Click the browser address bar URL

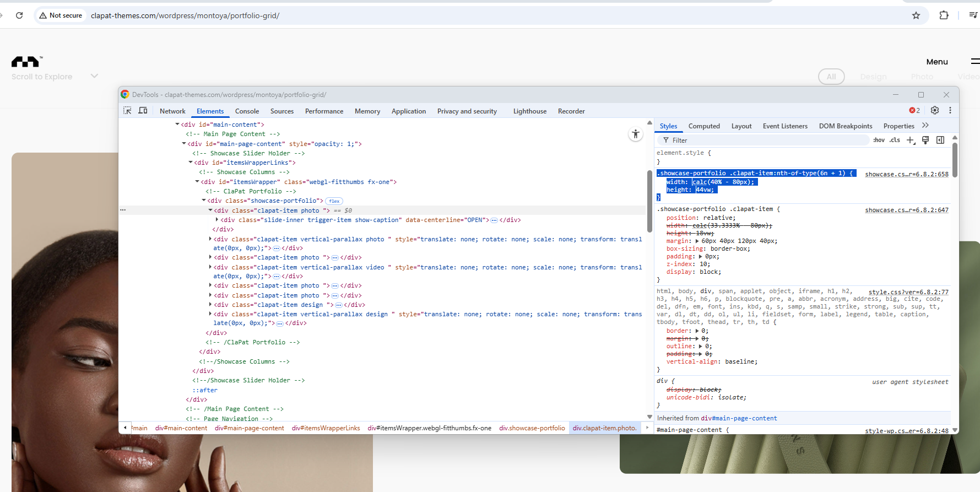185,15
